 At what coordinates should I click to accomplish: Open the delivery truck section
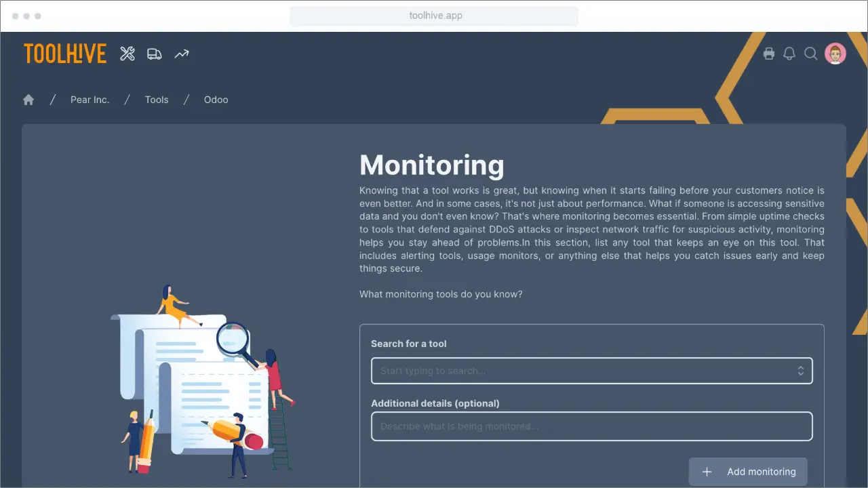154,54
